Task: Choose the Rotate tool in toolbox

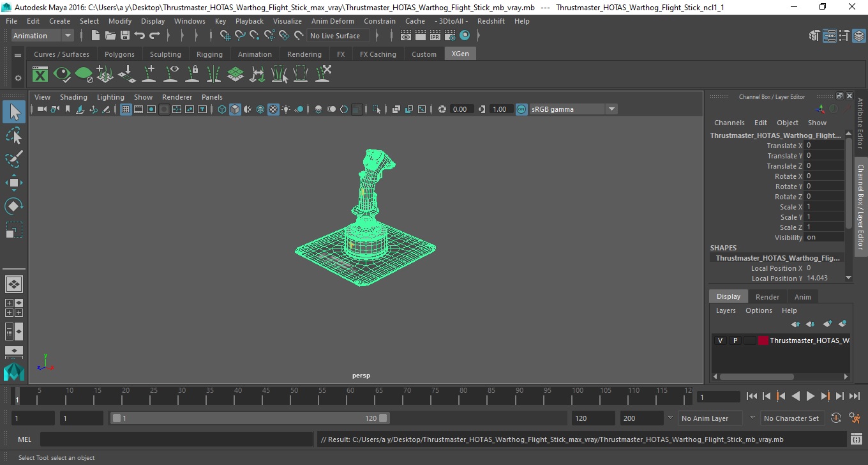Action: (14, 206)
